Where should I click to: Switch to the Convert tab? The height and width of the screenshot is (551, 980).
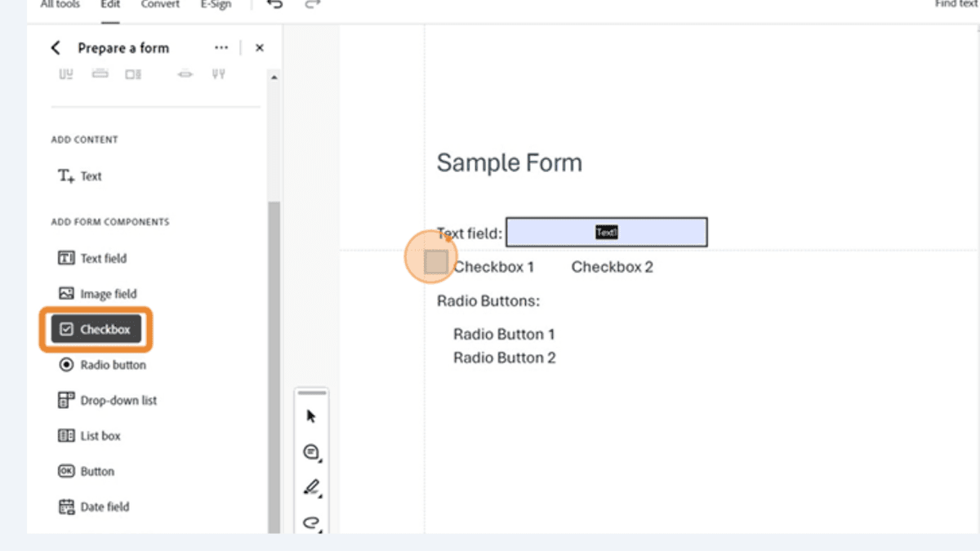coord(160,5)
